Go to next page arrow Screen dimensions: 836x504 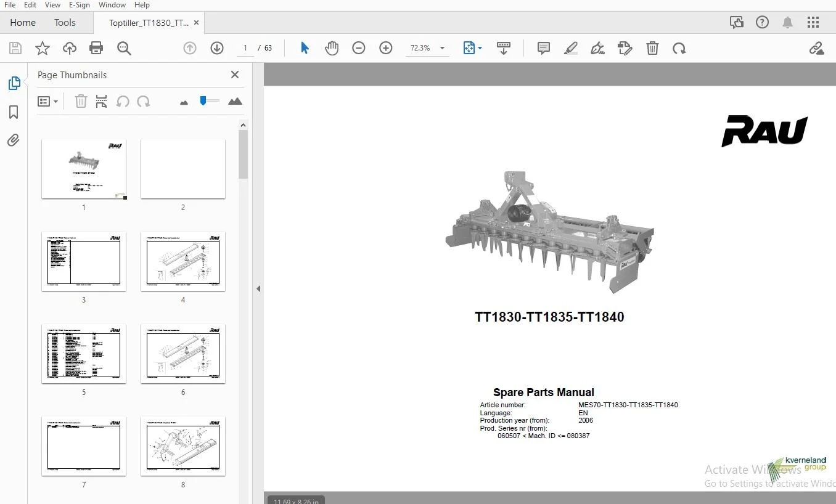coord(216,48)
